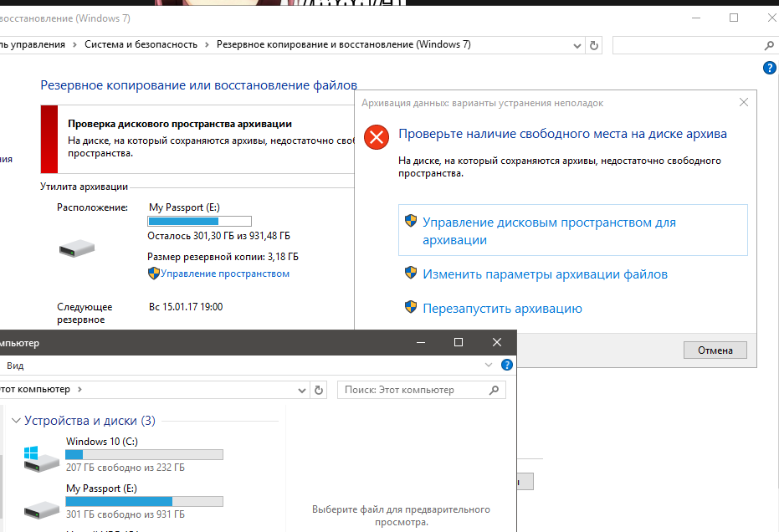Open help in the Explorer window

506,366
